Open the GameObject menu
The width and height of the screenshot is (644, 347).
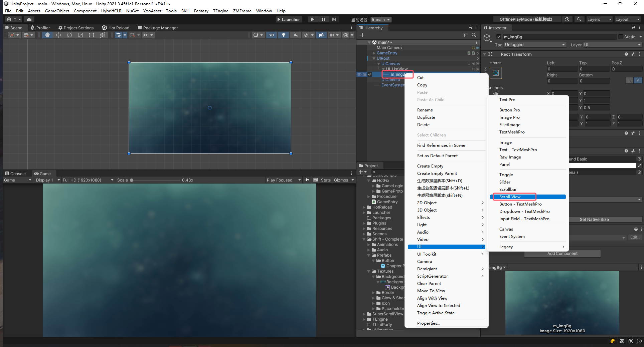(x=57, y=11)
